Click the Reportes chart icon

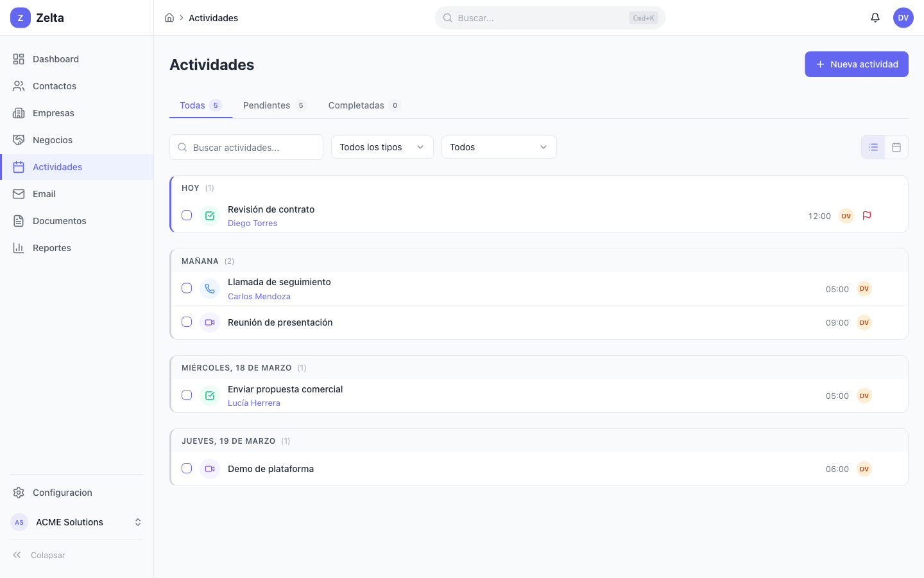click(19, 247)
